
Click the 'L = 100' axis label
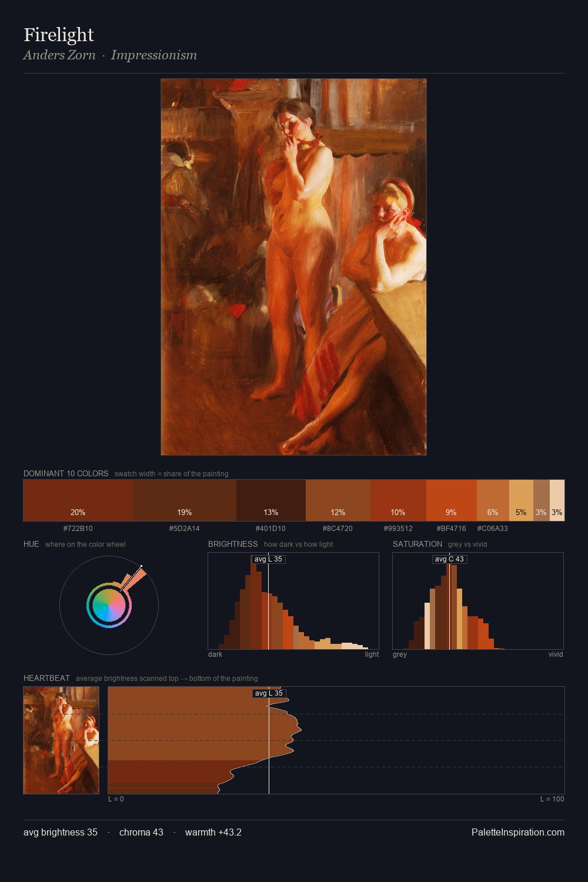[552, 799]
